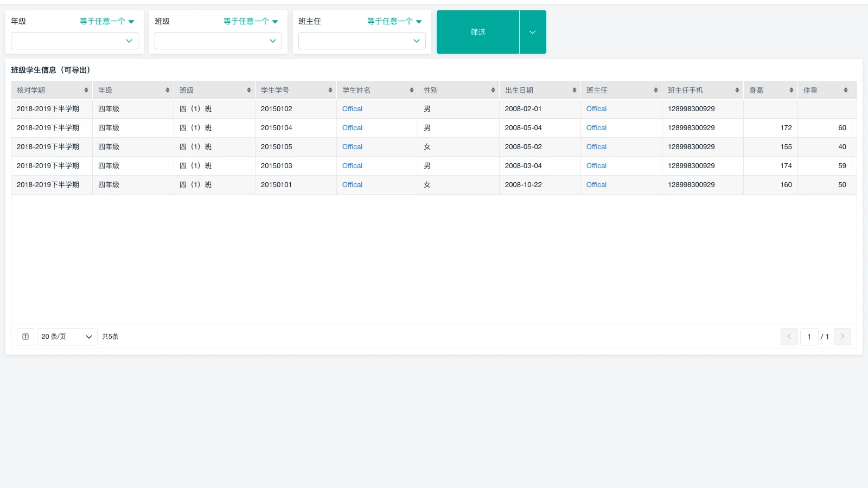Select student ID cell 20150105

pos(296,147)
